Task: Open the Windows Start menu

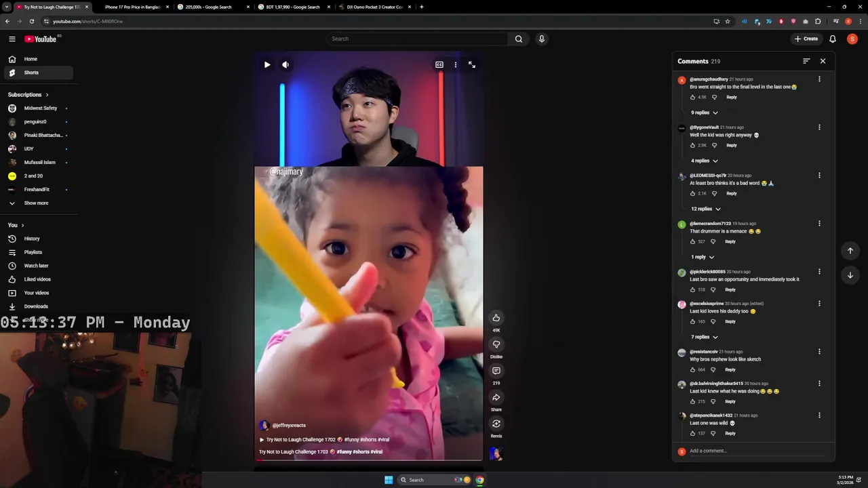Action: click(389, 480)
